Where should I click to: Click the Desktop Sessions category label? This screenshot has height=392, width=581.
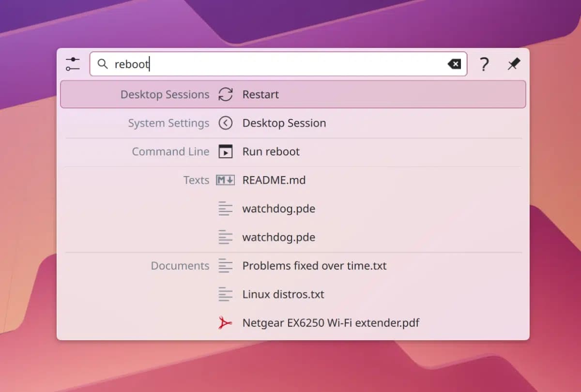(x=165, y=94)
